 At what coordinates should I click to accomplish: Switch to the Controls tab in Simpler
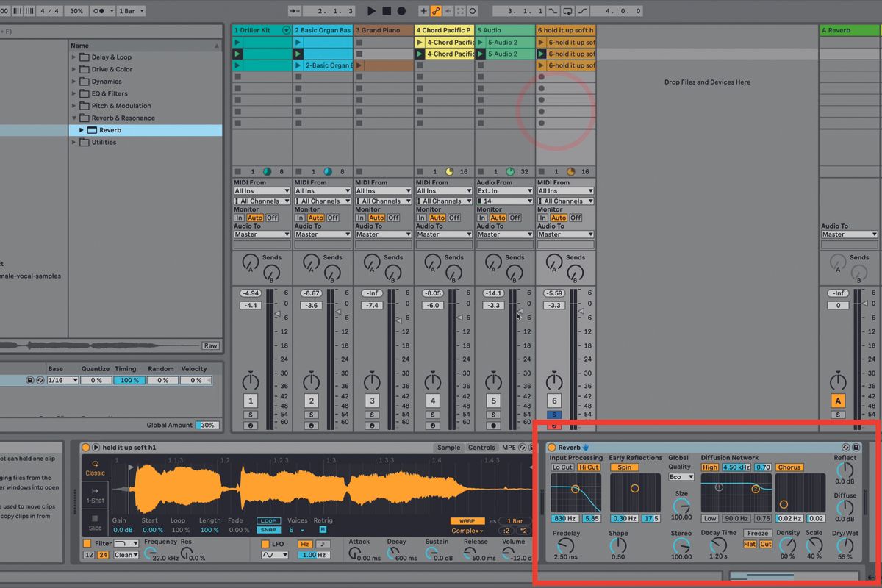481,447
